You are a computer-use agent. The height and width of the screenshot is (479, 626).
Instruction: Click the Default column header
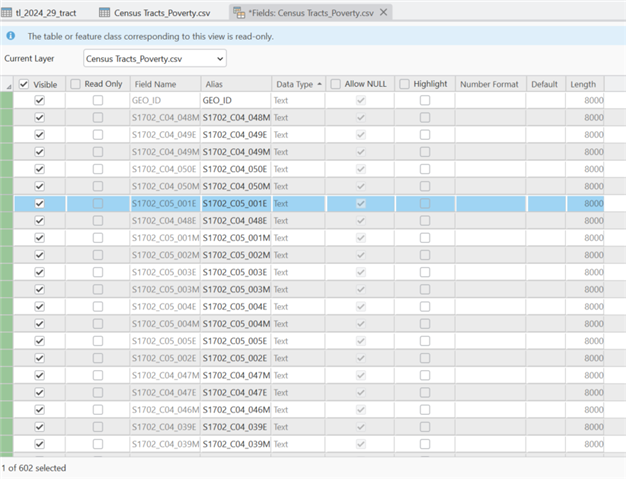pyautogui.click(x=545, y=84)
